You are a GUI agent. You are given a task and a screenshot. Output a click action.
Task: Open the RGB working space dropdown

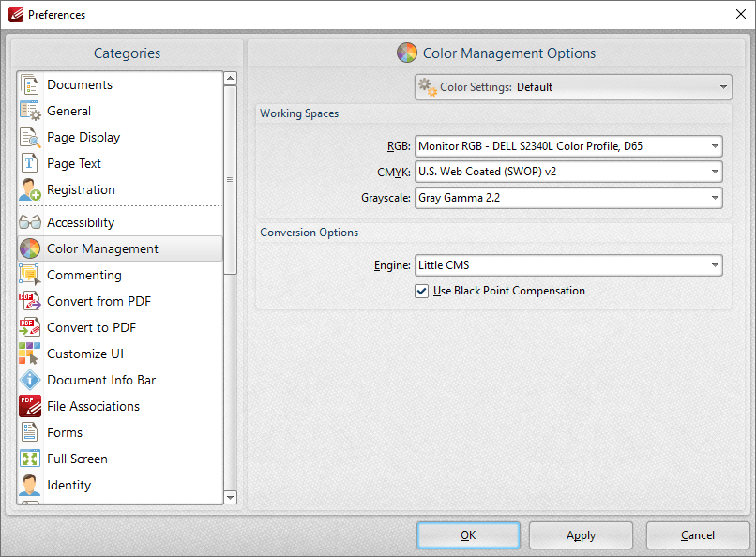714,145
